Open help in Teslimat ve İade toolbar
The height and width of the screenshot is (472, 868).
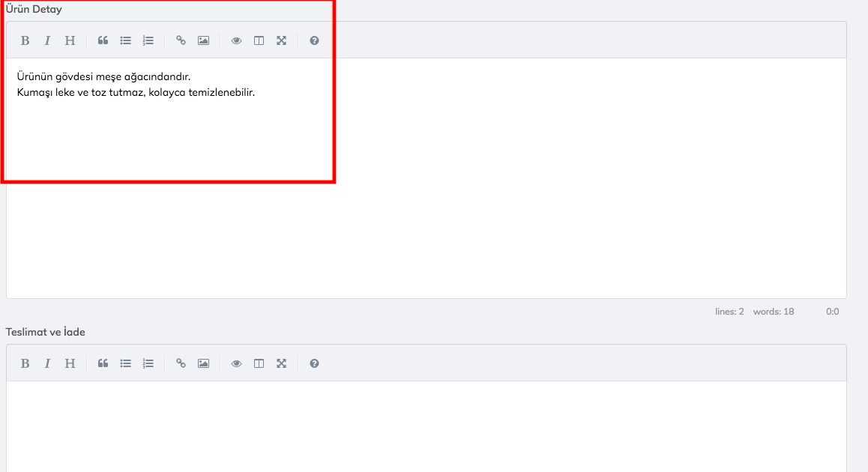(314, 363)
